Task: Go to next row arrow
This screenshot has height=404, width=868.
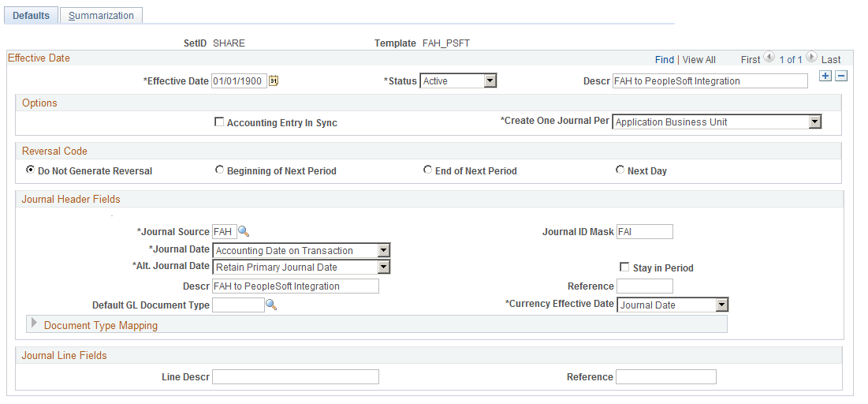Action: click(x=811, y=57)
